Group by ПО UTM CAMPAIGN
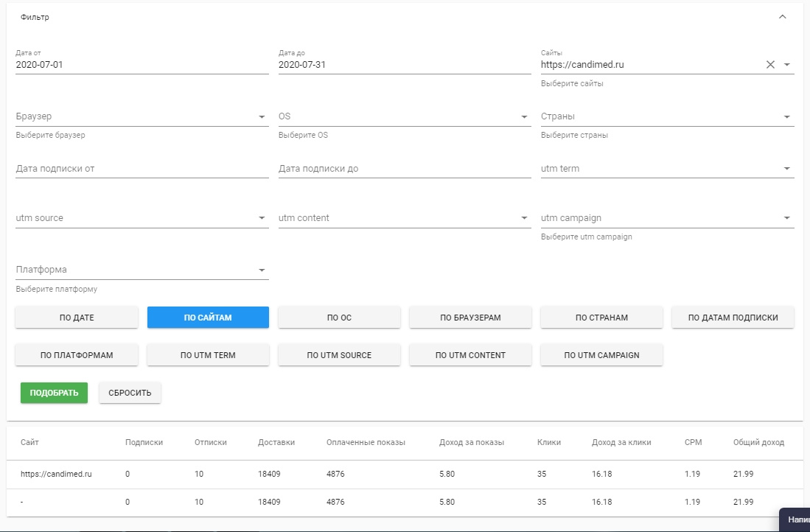The image size is (810, 532). pos(601,355)
